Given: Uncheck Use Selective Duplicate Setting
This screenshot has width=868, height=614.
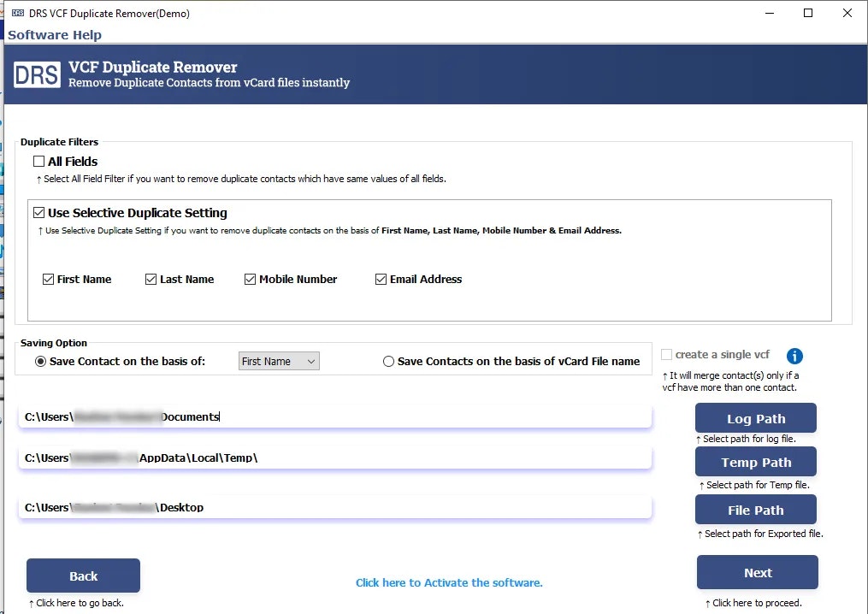Looking at the screenshot, I should 38,213.
